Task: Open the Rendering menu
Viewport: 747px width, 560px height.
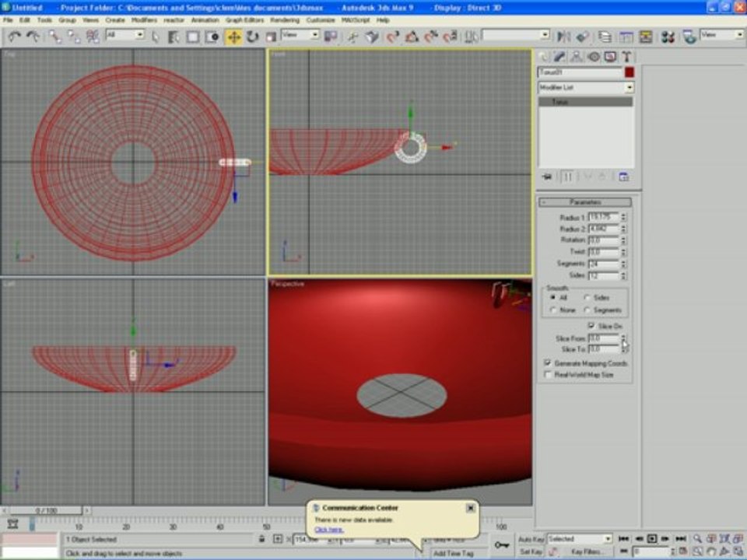Action: 285,19
